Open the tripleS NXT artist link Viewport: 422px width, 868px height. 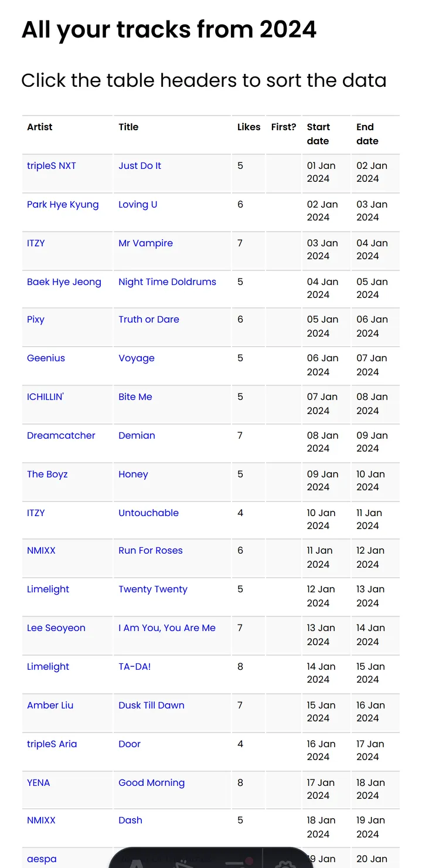click(x=52, y=165)
